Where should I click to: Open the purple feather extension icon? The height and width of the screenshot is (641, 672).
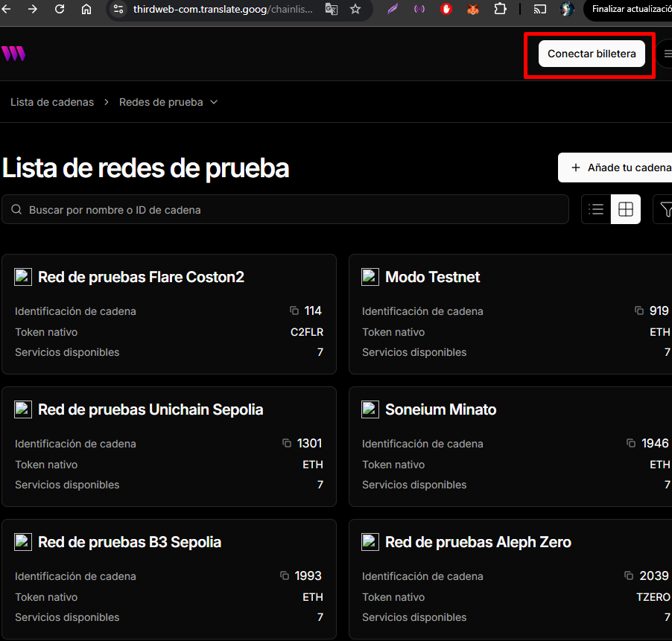[x=392, y=9]
